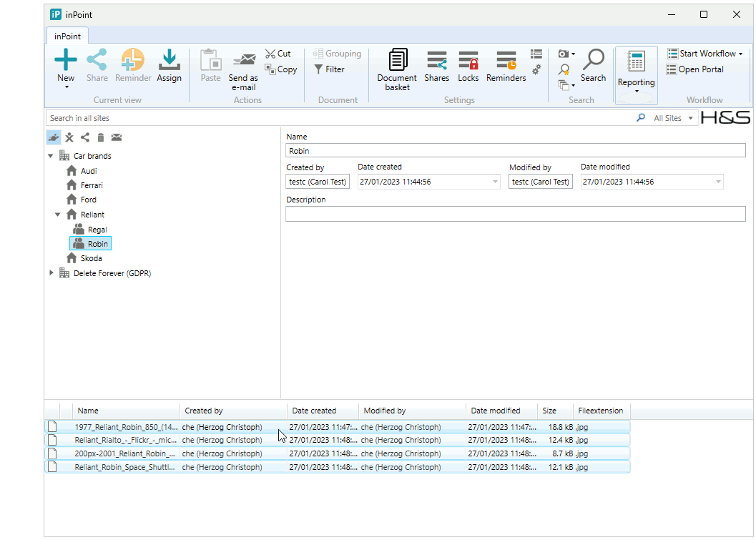Click the Description input field
The width and height of the screenshot is (756, 540).
click(x=515, y=214)
